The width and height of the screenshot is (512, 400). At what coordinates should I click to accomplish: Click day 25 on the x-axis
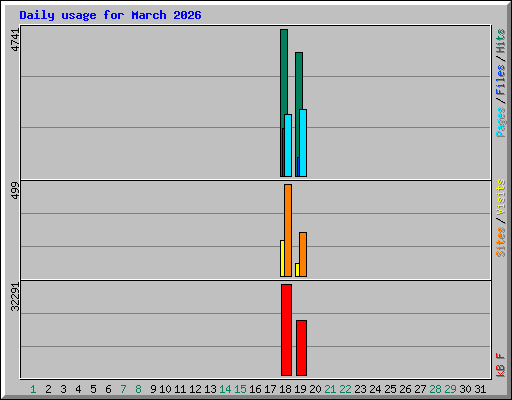pyautogui.click(x=390, y=389)
